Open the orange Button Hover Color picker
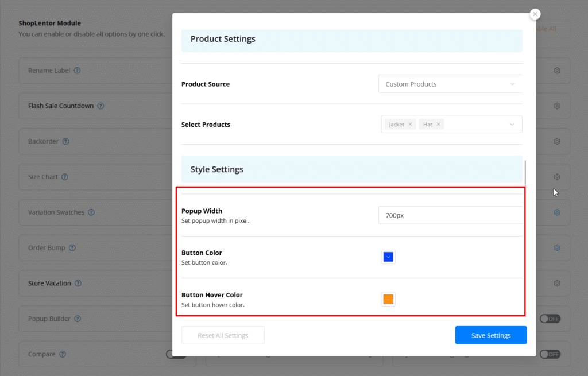 pos(388,299)
